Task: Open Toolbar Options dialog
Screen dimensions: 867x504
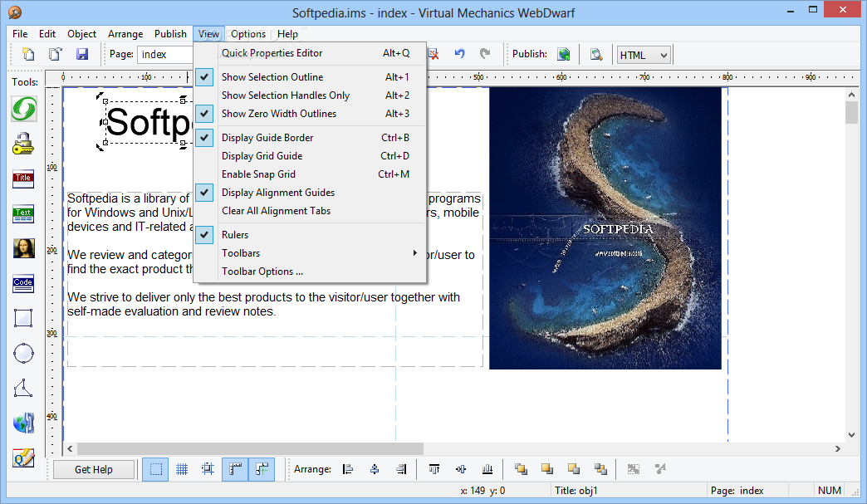Action: pos(310,272)
